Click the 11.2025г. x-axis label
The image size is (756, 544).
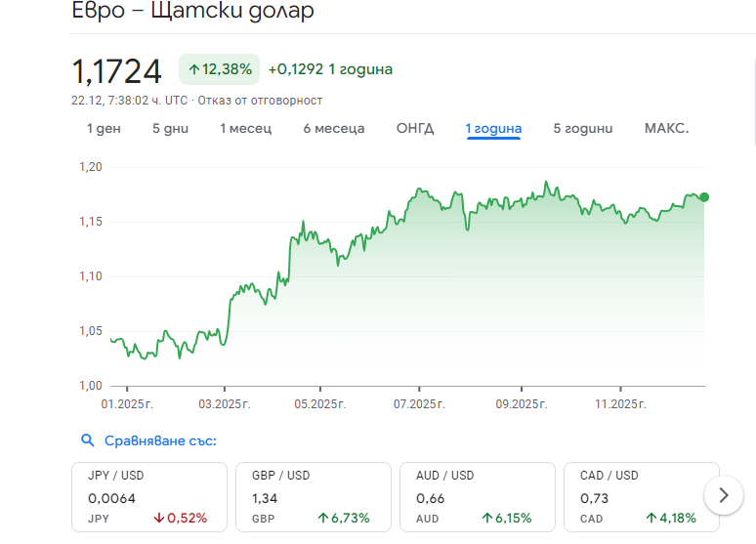pos(620,404)
